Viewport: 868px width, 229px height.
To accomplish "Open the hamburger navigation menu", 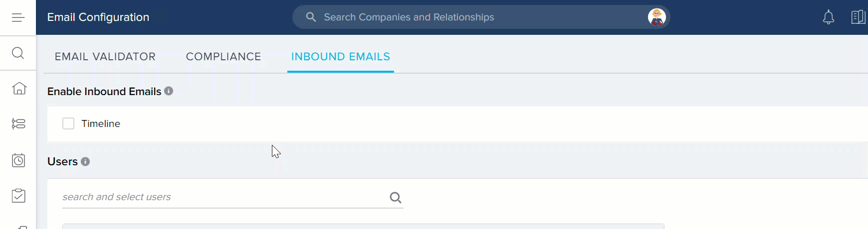I will click(18, 18).
